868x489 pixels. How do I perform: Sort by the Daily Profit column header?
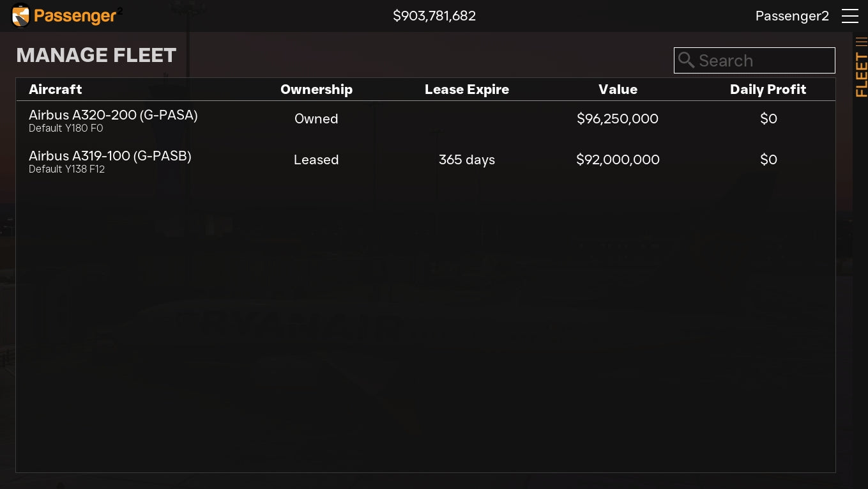(x=768, y=89)
